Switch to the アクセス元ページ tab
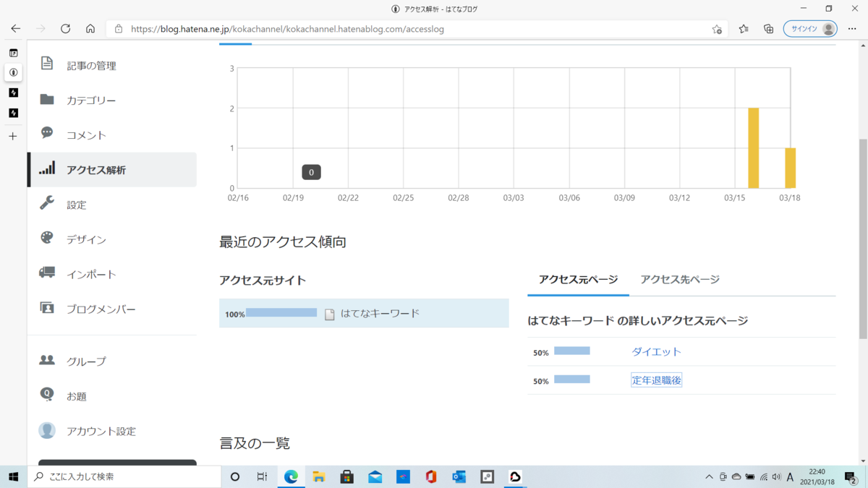868x488 pixels. point(578,280)
